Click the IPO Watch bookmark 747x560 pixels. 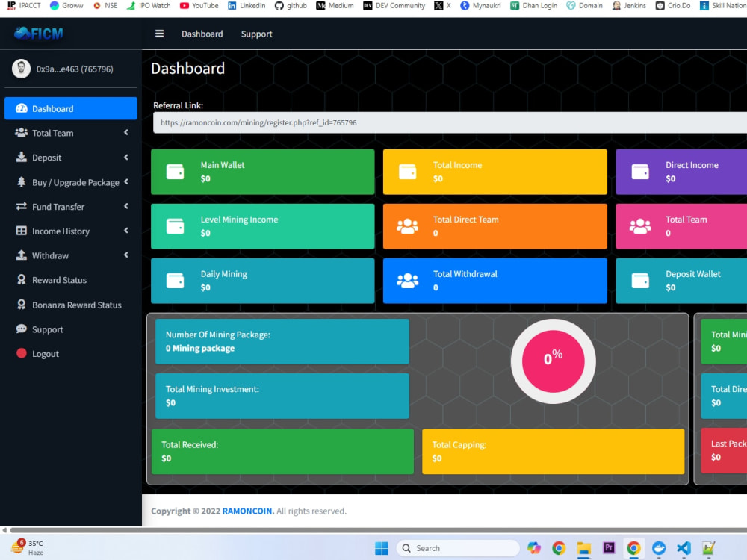148,6
